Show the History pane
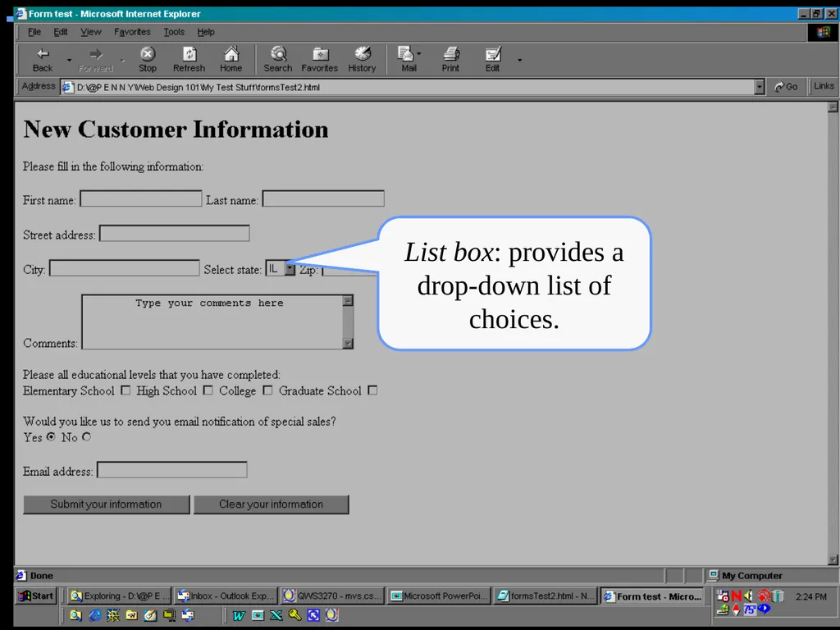 362,59
